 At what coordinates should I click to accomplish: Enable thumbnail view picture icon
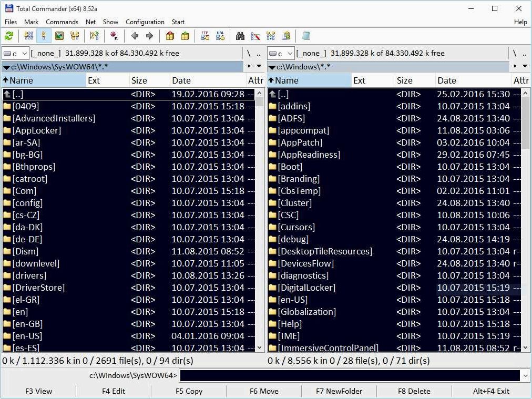(59, 36)
